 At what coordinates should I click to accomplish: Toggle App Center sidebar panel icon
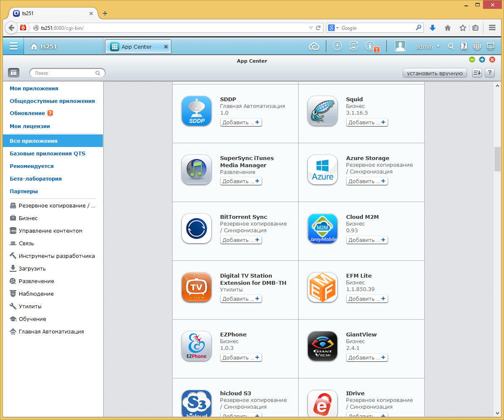pos(13,73)
